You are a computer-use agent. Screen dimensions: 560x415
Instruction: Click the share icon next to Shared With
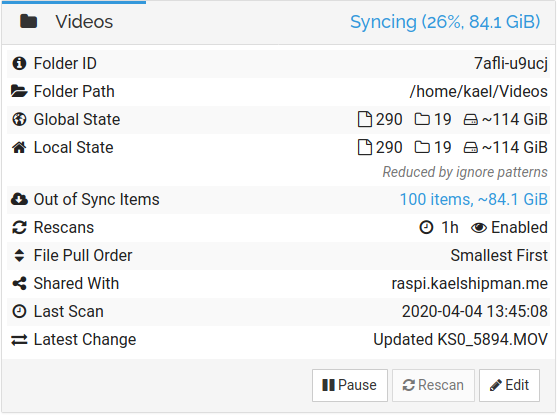point(19,284)
